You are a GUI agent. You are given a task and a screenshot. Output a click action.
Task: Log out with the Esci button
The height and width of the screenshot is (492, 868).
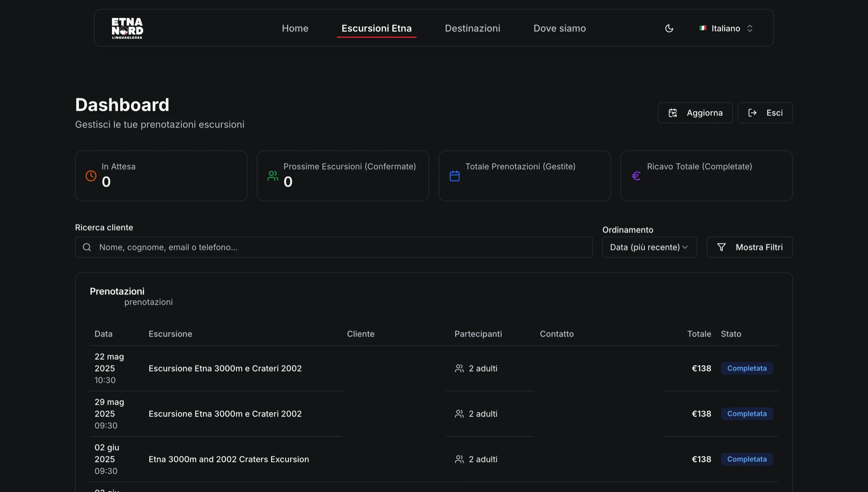point(765,112)
